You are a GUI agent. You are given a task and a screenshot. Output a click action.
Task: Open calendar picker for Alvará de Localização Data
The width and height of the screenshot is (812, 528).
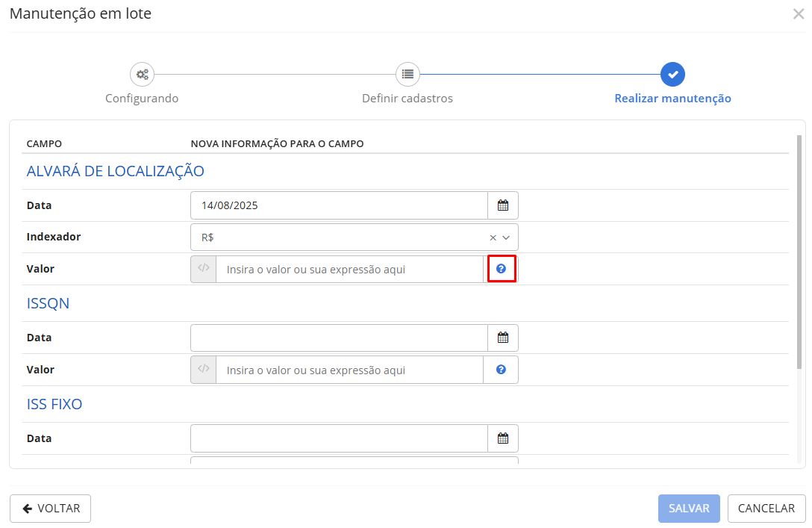click(x=502, y=205)
